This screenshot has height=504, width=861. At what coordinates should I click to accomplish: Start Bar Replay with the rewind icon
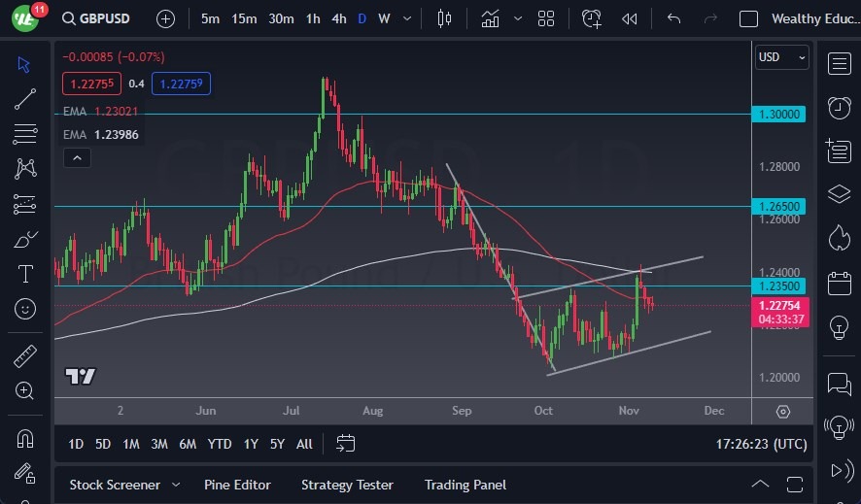(629, 18)
